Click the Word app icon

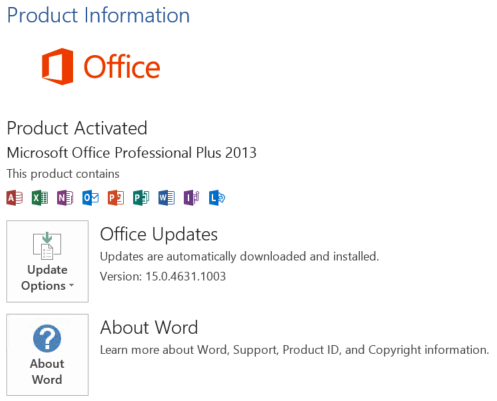pos(166,198)
